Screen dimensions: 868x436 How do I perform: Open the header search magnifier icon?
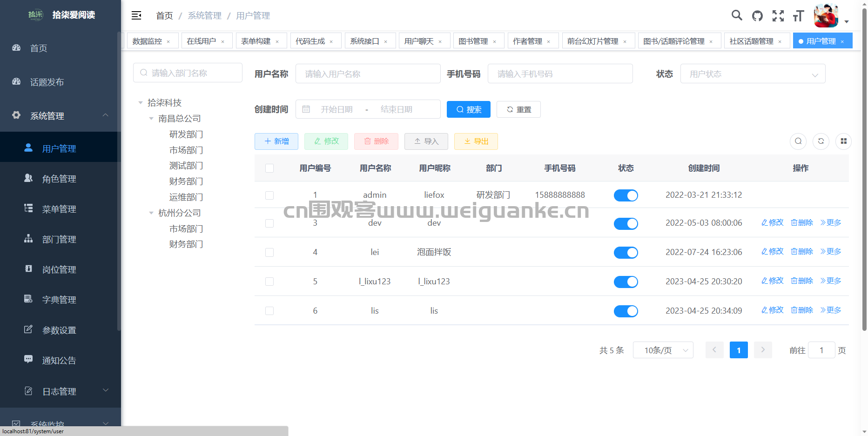(x=737, y=15)
